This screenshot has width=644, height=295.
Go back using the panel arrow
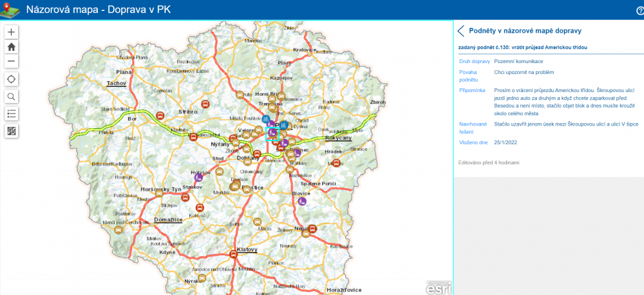click(x=461, y=31)
